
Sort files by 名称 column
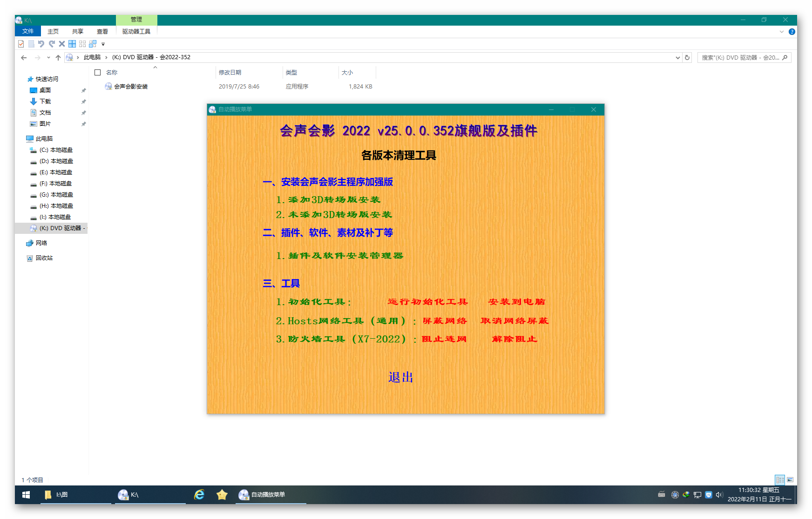tap(112, 72)
